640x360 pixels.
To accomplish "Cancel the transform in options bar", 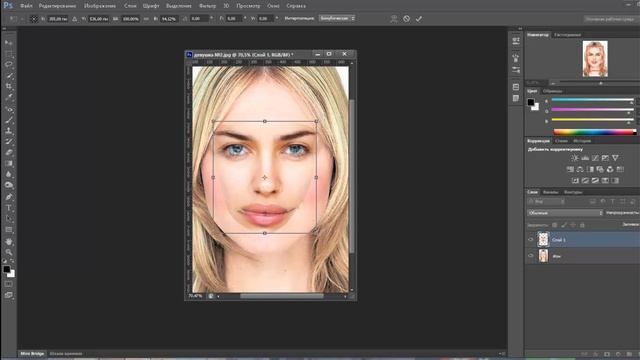I will [407, 19].
